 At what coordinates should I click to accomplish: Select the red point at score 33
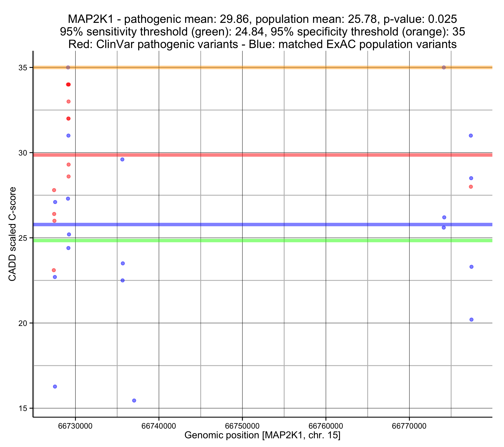69,101
